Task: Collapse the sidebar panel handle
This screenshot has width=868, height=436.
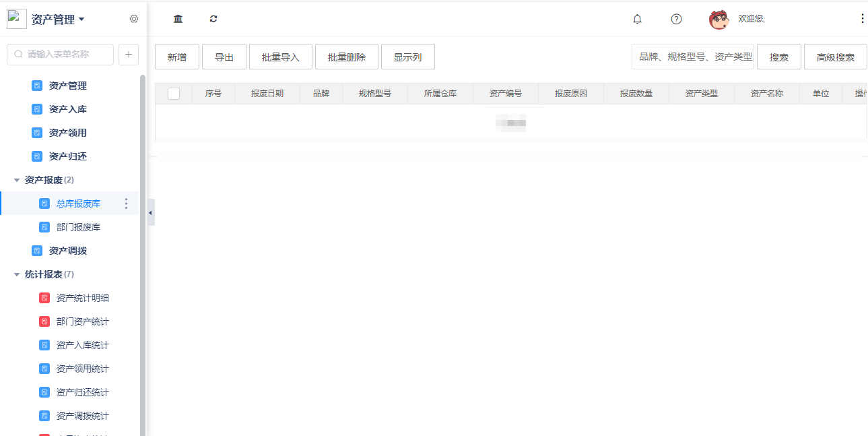Action: [x=151, y=212]
